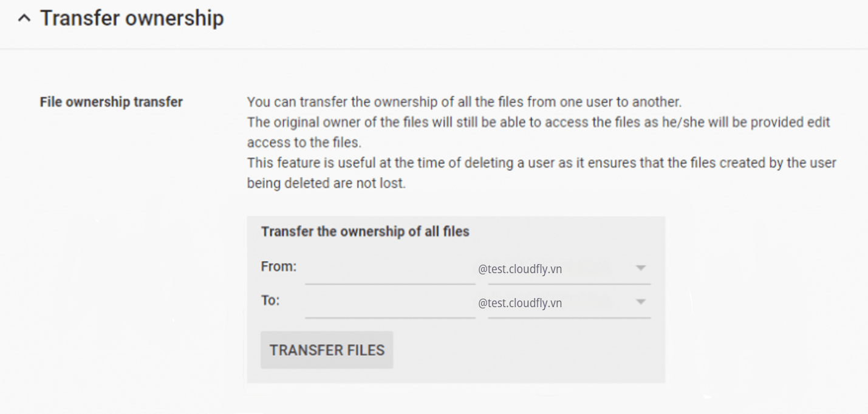Click the 'You can transfer the ownership' sentence
The image size is (868, 414).
464,101
